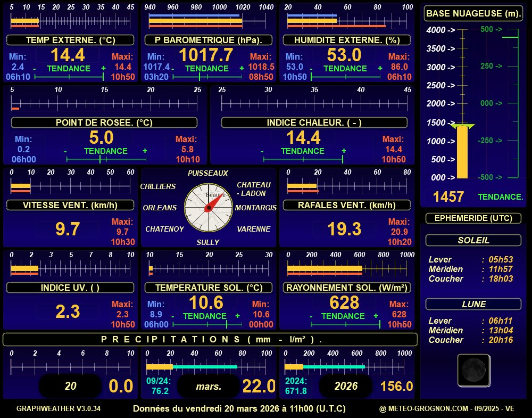Click the '2026' yearly precipitation field

[x=347, y=386]
